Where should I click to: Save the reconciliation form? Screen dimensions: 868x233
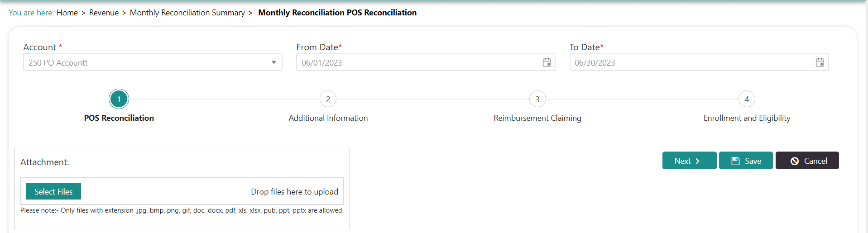[746, 161]
